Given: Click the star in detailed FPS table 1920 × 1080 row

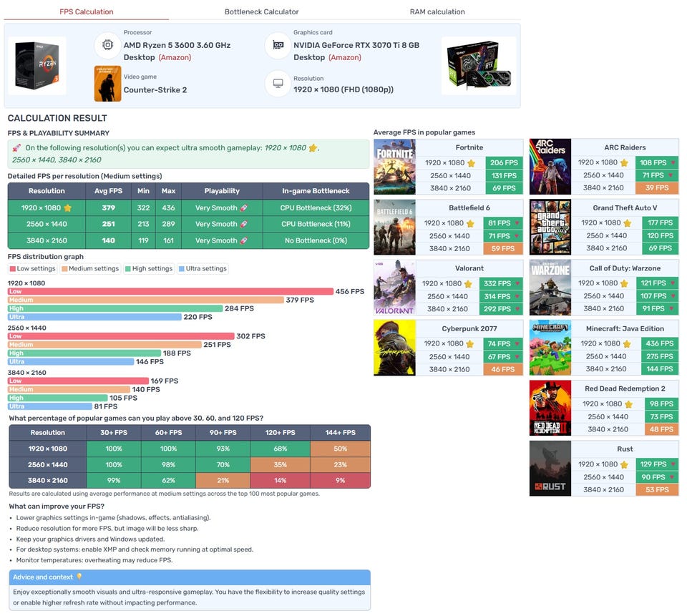Looking at the screenshot, I should click(x=67, y=208).
